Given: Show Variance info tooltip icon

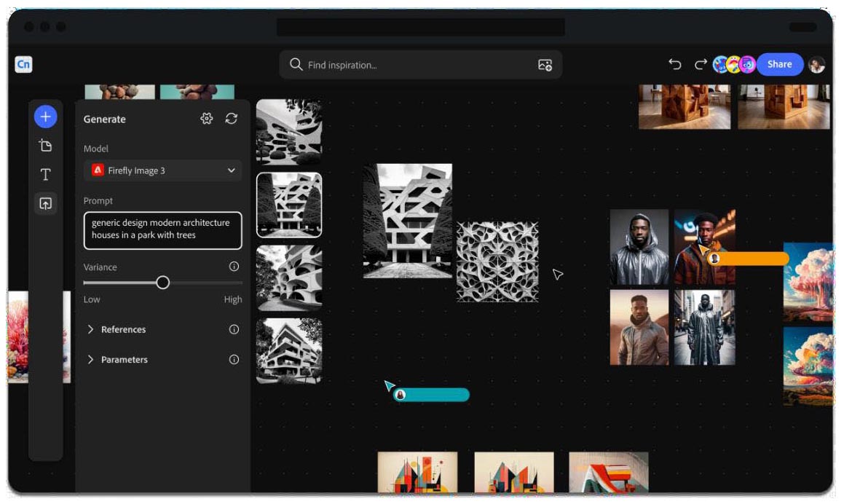Looking at the screenshot, I should (234, 267).
